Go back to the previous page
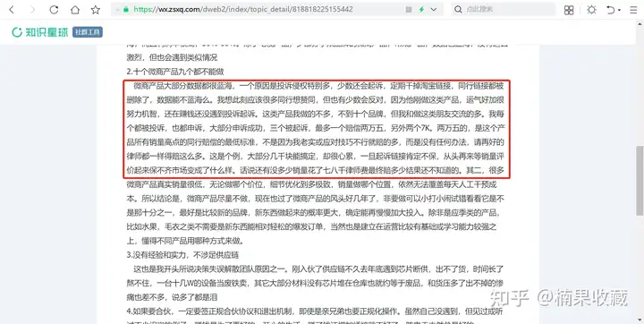 pyautogui.click(x=12, y=10)
